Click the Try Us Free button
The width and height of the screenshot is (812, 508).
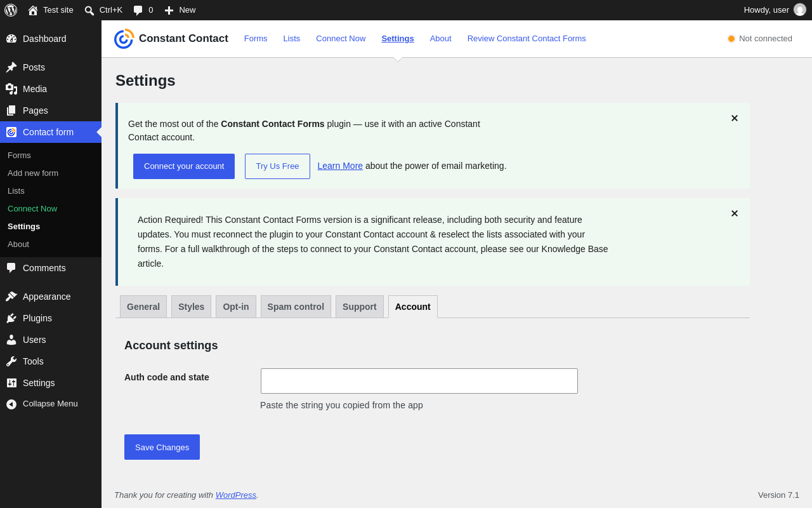pyautogui.click(x=277, y=166)
